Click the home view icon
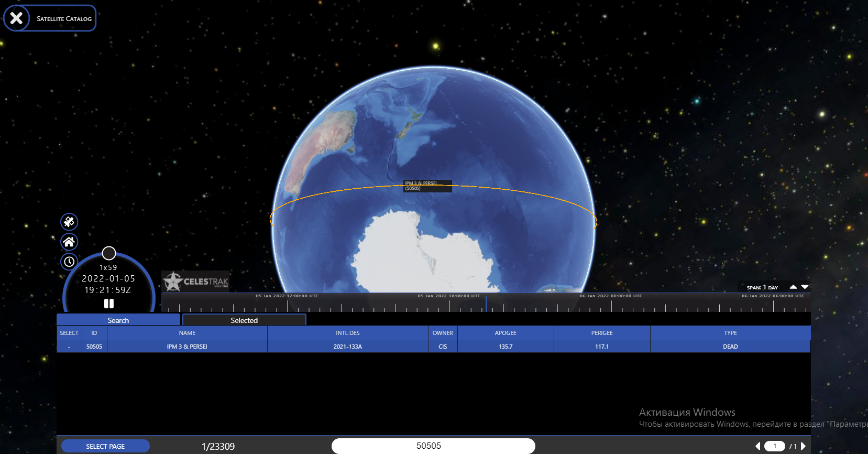 (69, 242)
